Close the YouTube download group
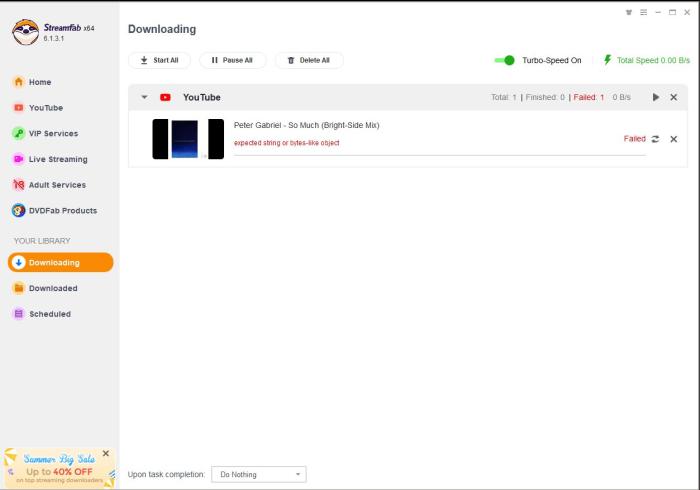Screen dimensions: 700x490 point(673,97)
